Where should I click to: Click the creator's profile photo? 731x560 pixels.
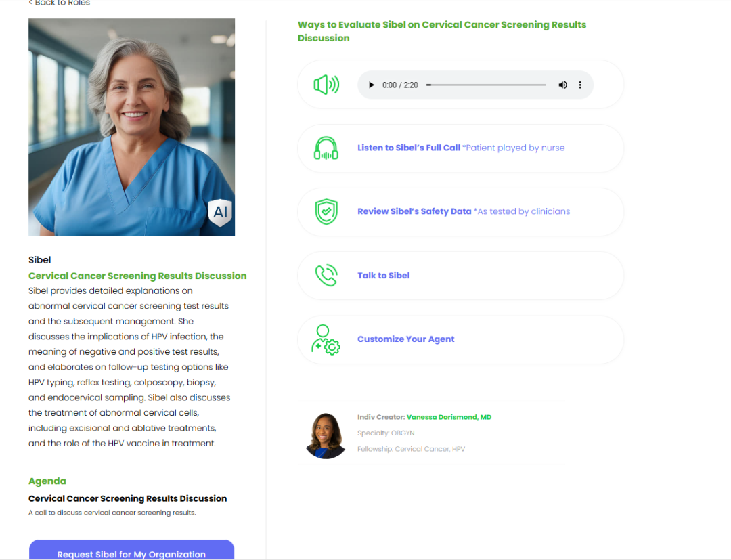pos(326,436)
